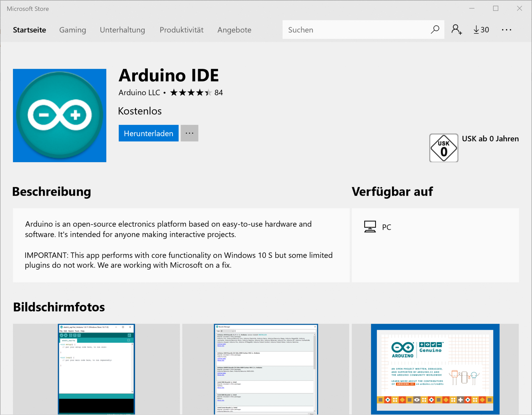Expand the Bildschirmfotos section
Screen dimensions: 532x415
point(59,307)
